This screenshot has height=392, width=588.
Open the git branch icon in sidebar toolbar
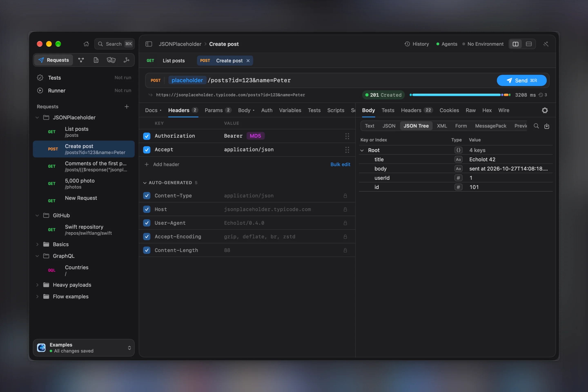pyautogui.click(x=126, y=60)
